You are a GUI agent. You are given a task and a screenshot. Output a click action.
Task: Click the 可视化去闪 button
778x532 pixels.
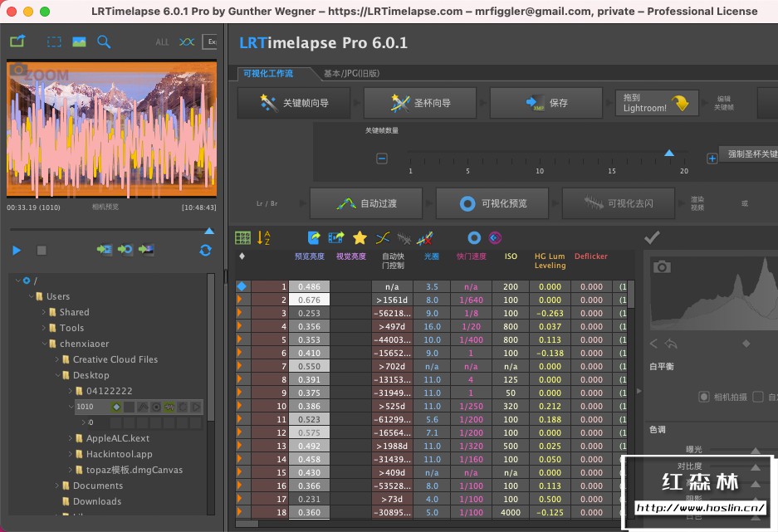point(619,203)
